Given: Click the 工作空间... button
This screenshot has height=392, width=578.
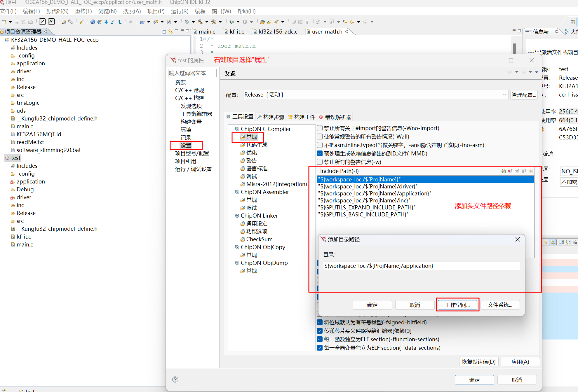Looking at the screenshot, I should pyautogui.click(x=457, y=305).
